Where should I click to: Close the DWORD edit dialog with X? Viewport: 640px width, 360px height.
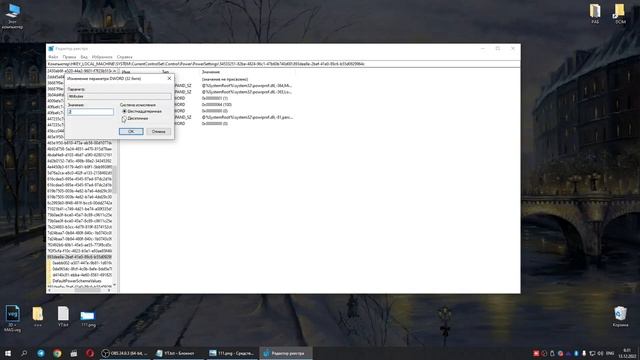(169, 78)
